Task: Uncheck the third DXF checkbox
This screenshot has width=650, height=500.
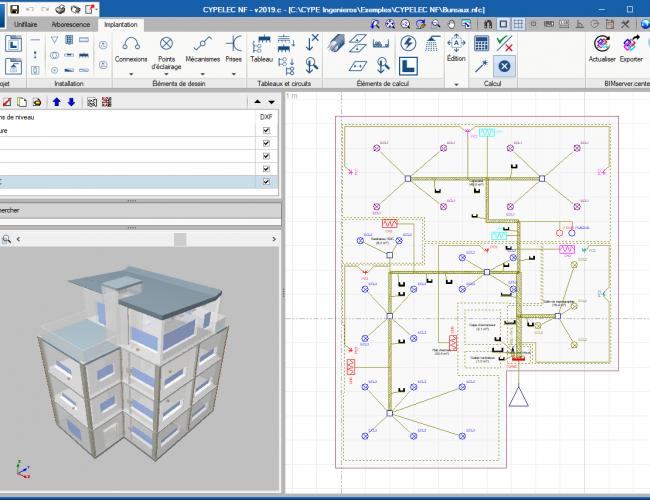Action: (265, 156)
